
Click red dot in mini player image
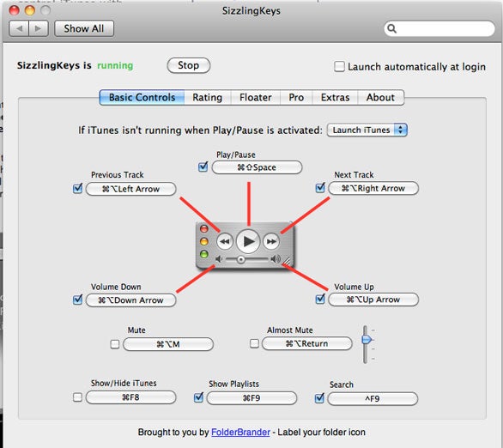pyautogui.click(x=204, y=228)
